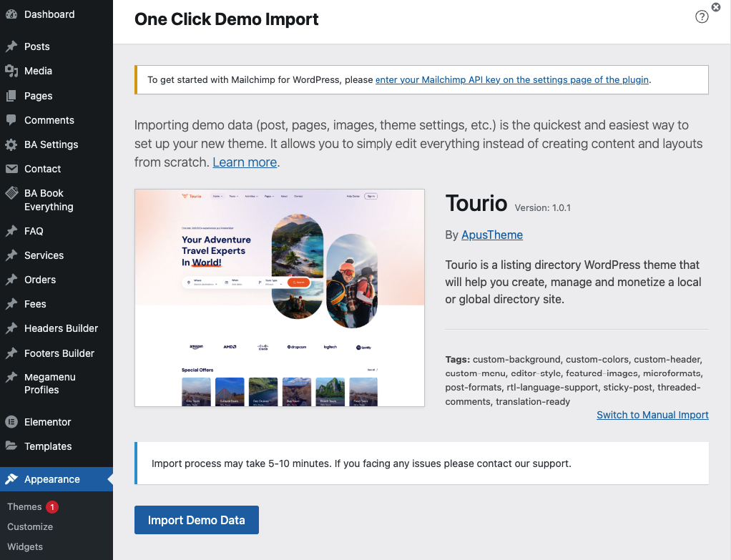731x560 pixels.
Task: Click the Comments speech bubble icon
Action: click(x=11, y=120)
